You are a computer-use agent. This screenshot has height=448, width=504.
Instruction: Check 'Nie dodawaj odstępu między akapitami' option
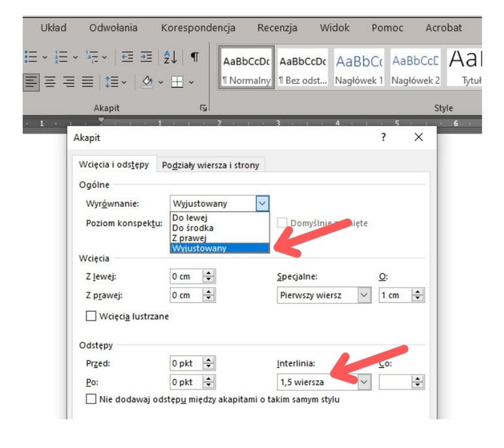tap(92, 399)
